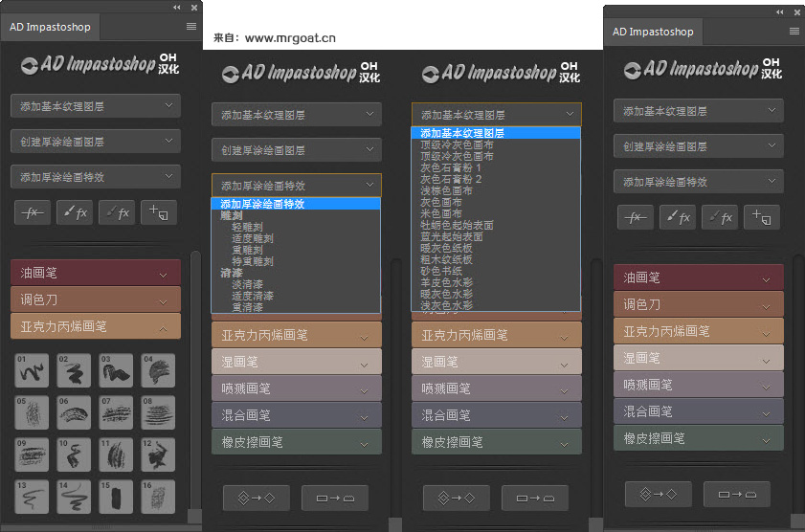The image size is (805, 532).
Task: Click the AD Impastoshop tab in right panel
Action: click(x=653, y=32)
